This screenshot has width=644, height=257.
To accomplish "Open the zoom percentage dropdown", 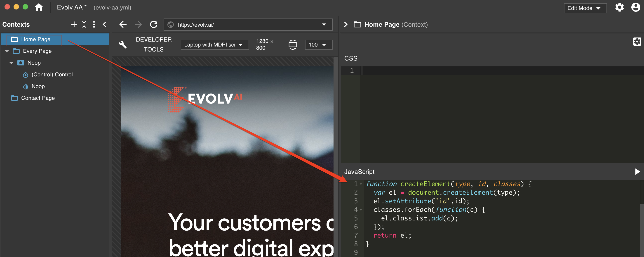I will (319, 45).
